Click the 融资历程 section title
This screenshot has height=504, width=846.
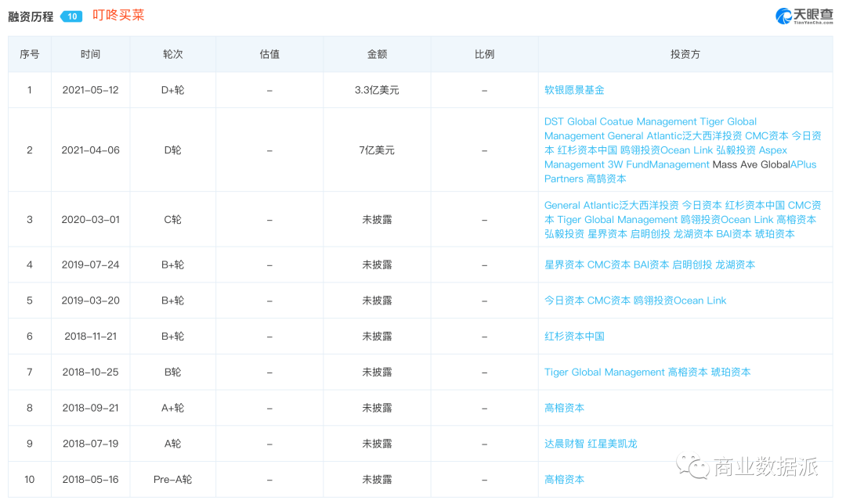(x=31, y=16)
